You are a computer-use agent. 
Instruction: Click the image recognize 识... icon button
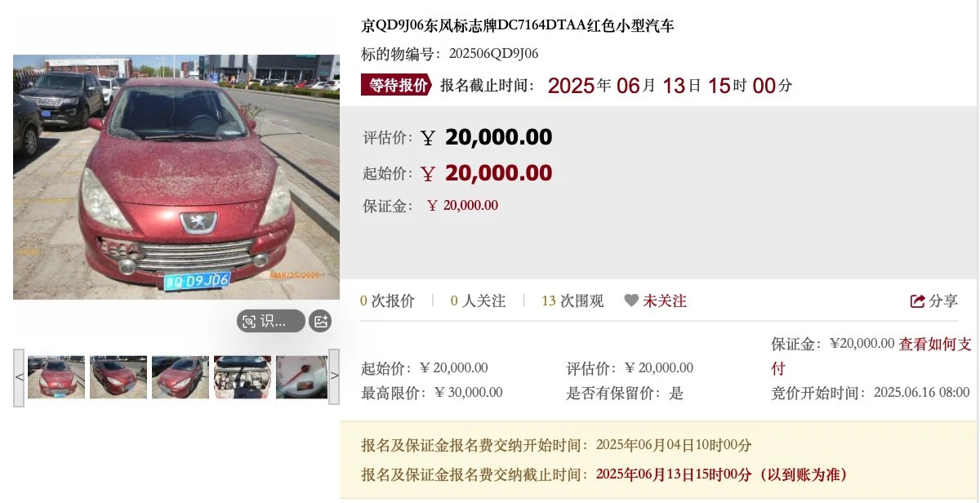pos(270,321)
